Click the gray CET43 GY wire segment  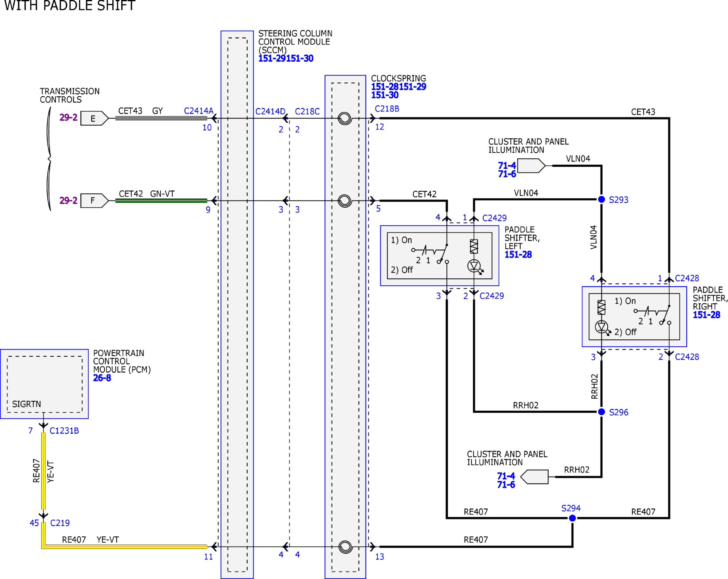161,118
